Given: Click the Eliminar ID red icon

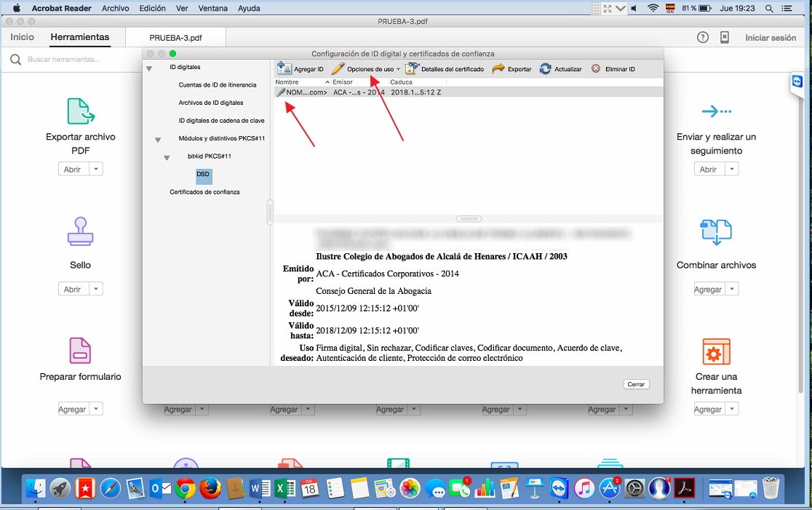Looking at the screenshot, I should coord(596,69).
